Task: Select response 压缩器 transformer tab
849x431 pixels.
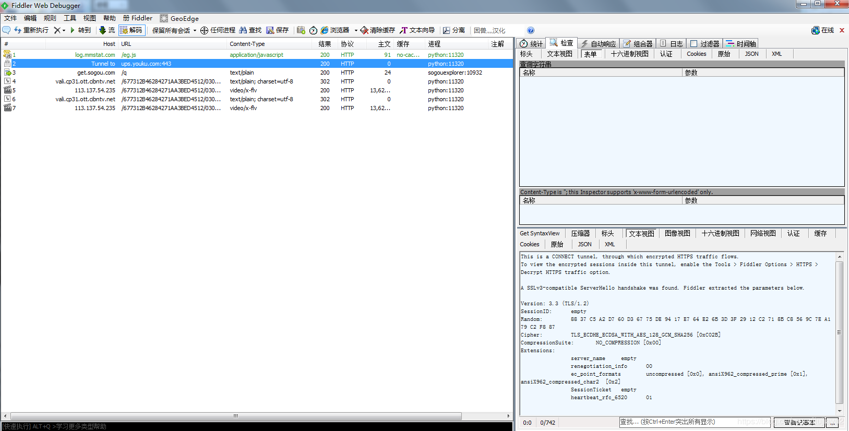Action: tap(580, 233)
